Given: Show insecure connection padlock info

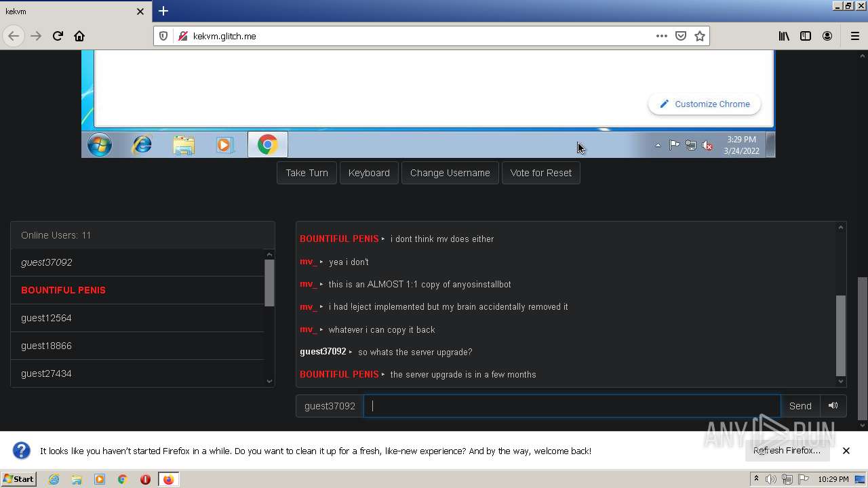Looking at the screenshot, I should pyautogui.click(x=182, y=36).
